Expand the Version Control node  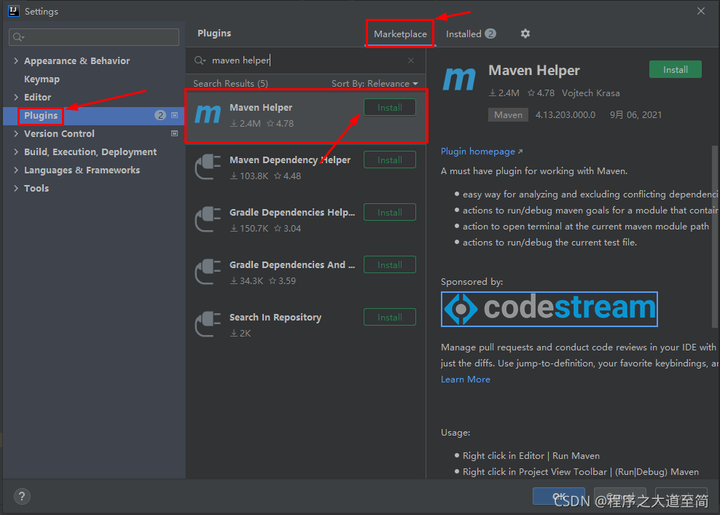tap(16, 134)
